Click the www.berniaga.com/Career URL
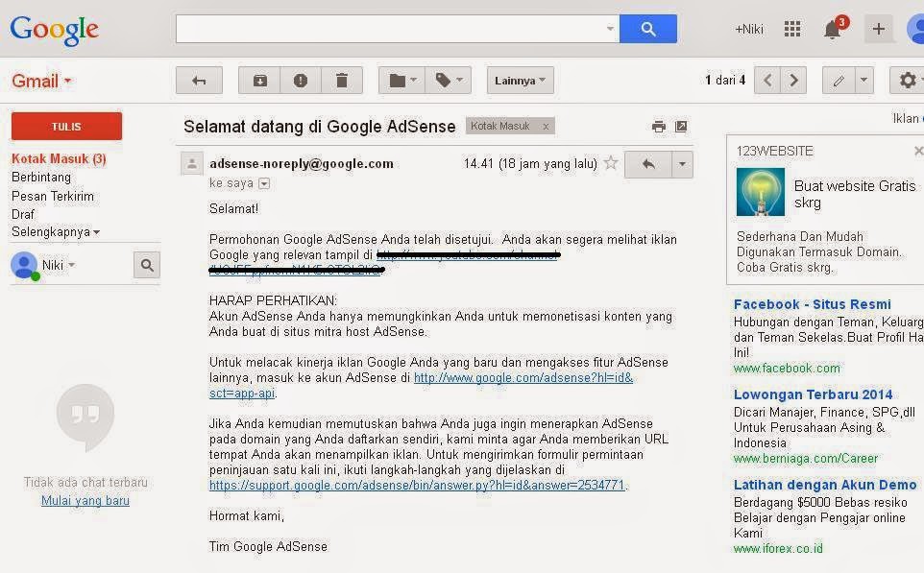Image resolution: width=924 pixels, height=573 pixels. (x=806, y=459)
